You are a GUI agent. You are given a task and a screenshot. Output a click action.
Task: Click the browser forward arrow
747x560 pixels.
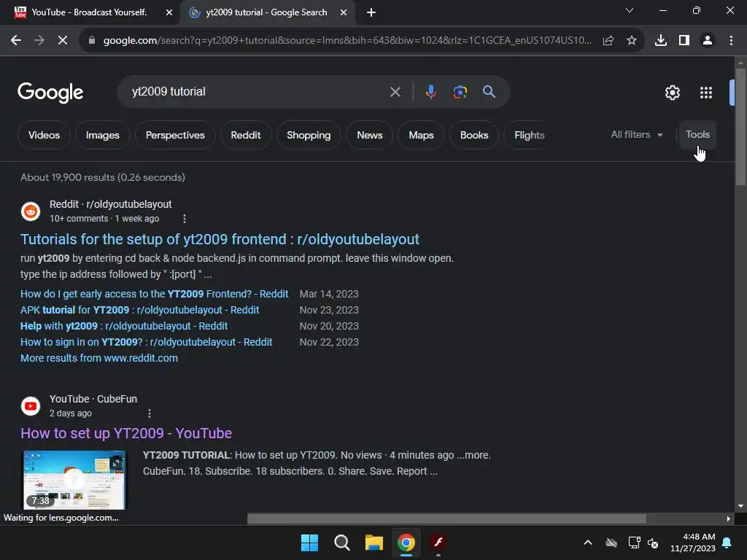pos(39,41)
